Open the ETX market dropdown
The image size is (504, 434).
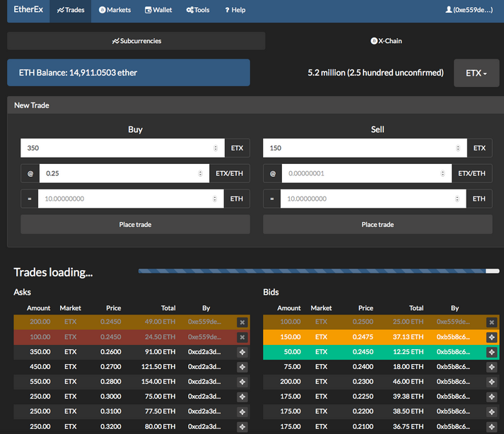(x=476, y=73)
